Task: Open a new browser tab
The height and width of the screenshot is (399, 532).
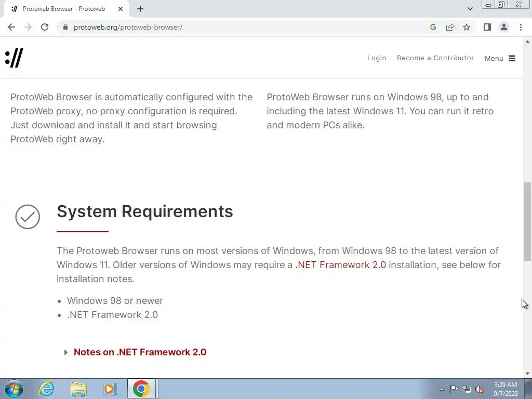Action: click(x=140, y=9)
